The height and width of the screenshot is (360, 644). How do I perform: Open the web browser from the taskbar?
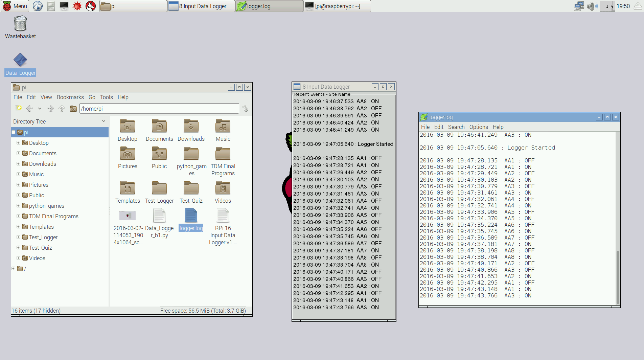(x=37, y=6)
